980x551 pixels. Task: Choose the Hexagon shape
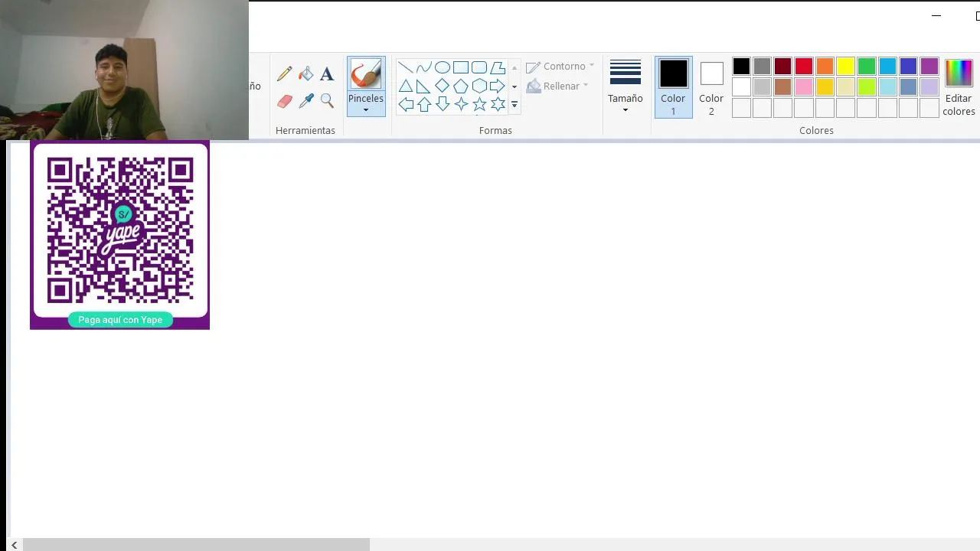479,86
